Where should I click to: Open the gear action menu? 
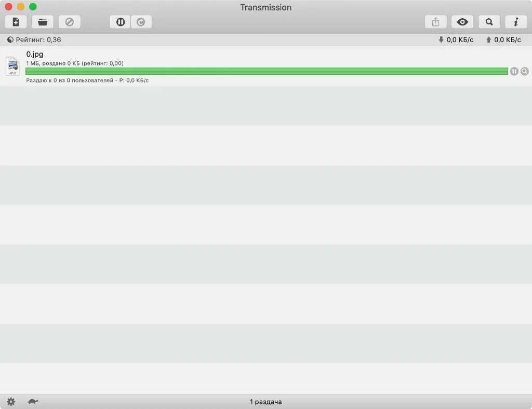click(11, 402)
